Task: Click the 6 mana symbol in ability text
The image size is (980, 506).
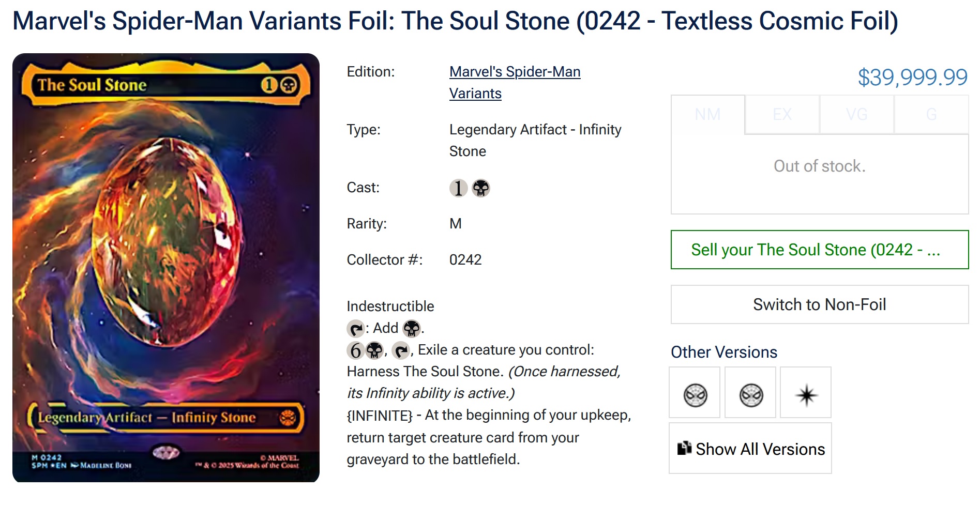Action: (x=355, y=351)
